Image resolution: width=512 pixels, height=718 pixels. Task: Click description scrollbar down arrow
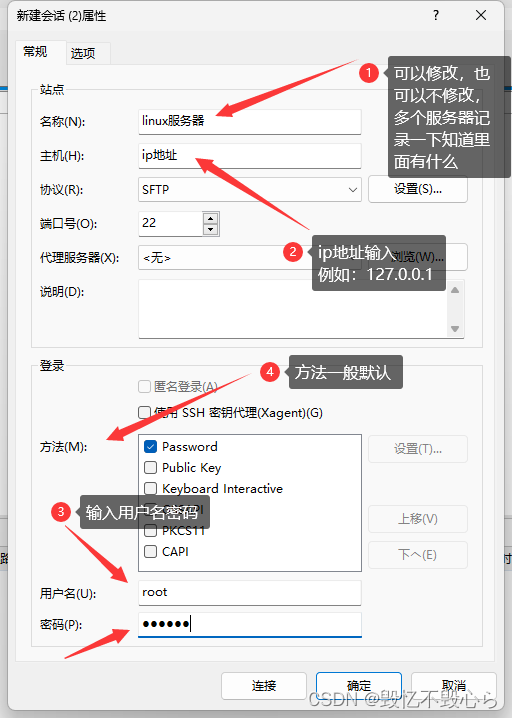click(455, 329)
